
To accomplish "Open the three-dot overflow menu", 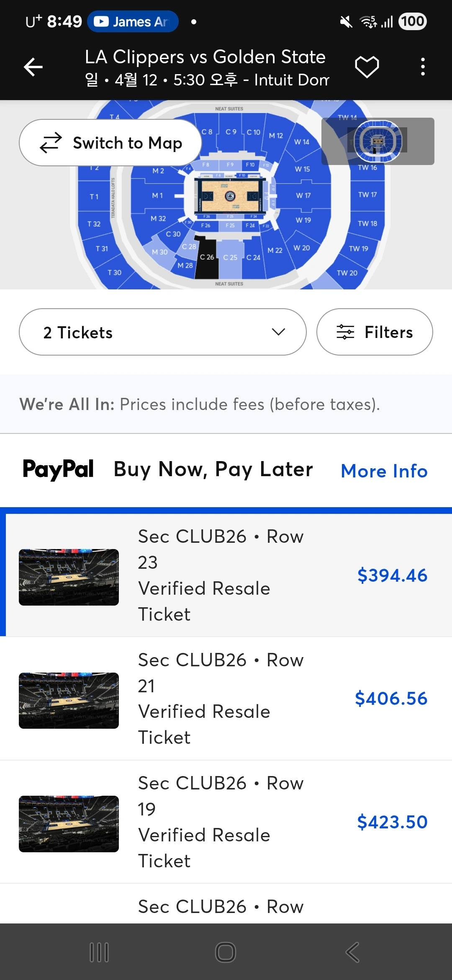I will click(423, 67).
